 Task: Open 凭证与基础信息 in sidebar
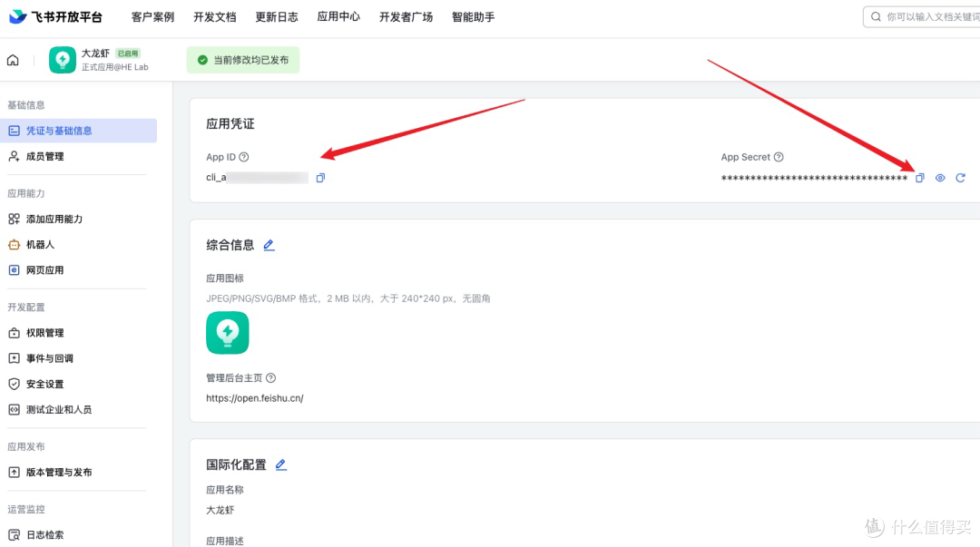pyautogui.click(x=79, y=131)
